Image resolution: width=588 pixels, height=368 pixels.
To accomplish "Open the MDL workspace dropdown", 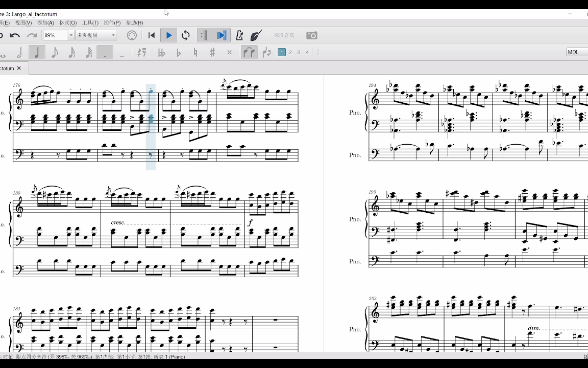I will click(x=577, y=52).
